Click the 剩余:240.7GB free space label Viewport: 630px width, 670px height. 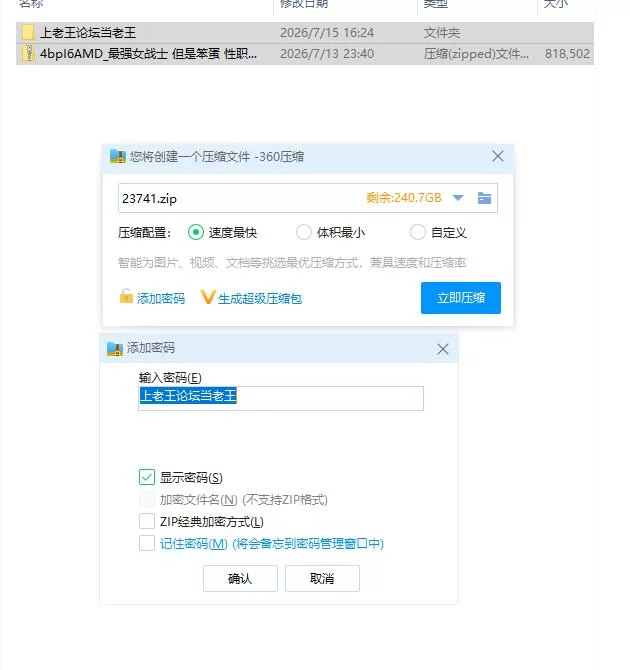[x=404, y=197]
